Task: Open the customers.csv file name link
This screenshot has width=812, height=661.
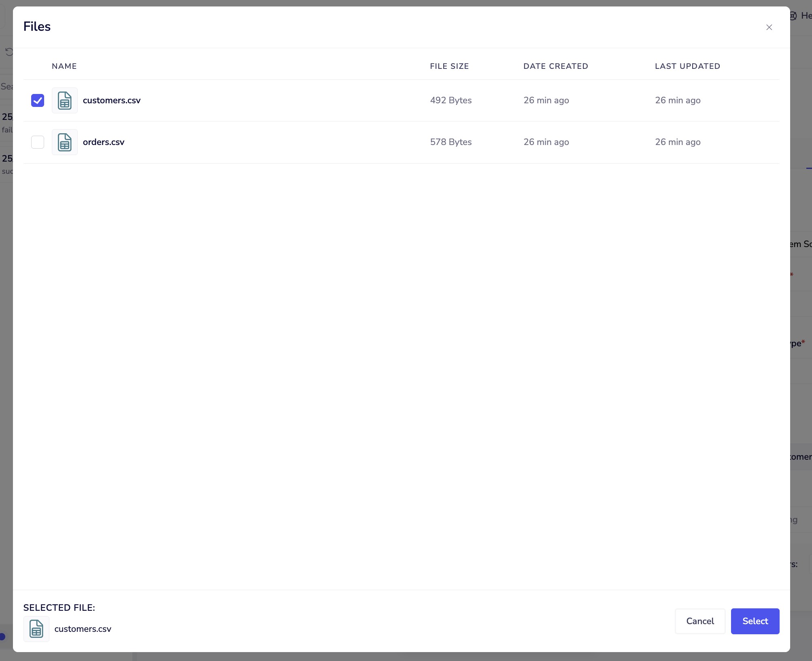Action: pos(112,100)
